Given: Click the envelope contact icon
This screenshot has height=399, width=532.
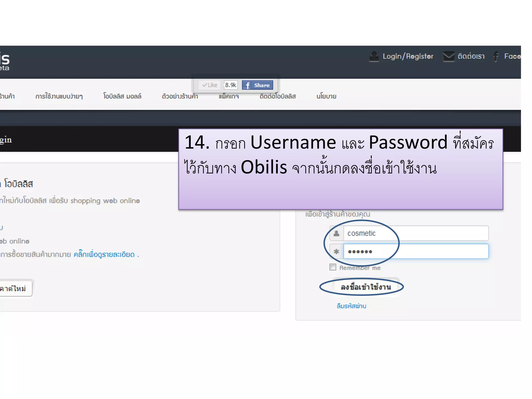Looking at the screenshot, I should 449,56.
